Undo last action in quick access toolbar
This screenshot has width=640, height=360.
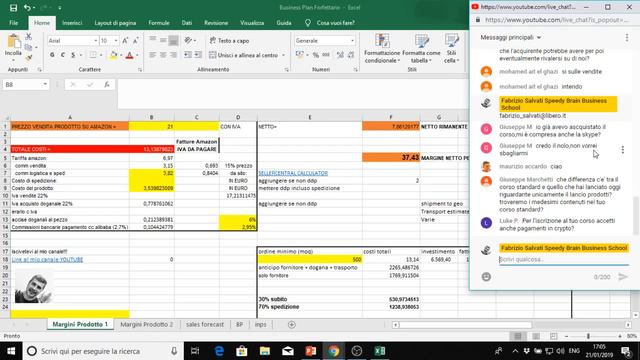(x=27, y=8)
